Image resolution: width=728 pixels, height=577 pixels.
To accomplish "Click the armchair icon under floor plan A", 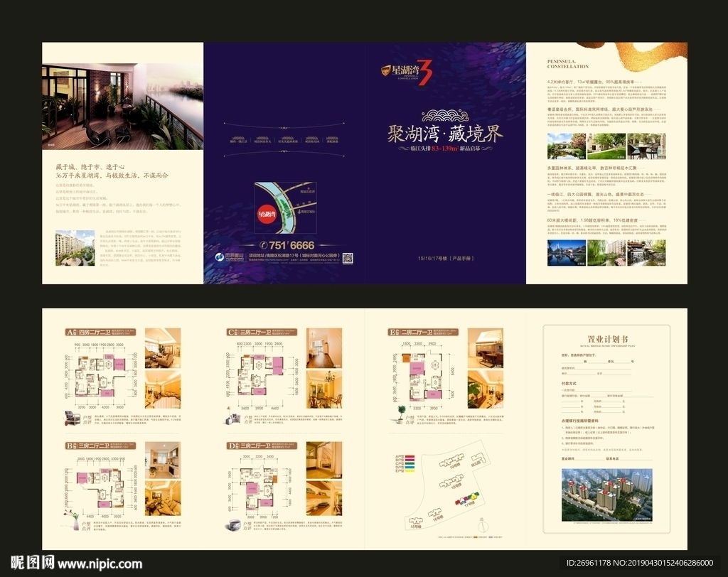I will pyautogui.click(x=72, y=418).
